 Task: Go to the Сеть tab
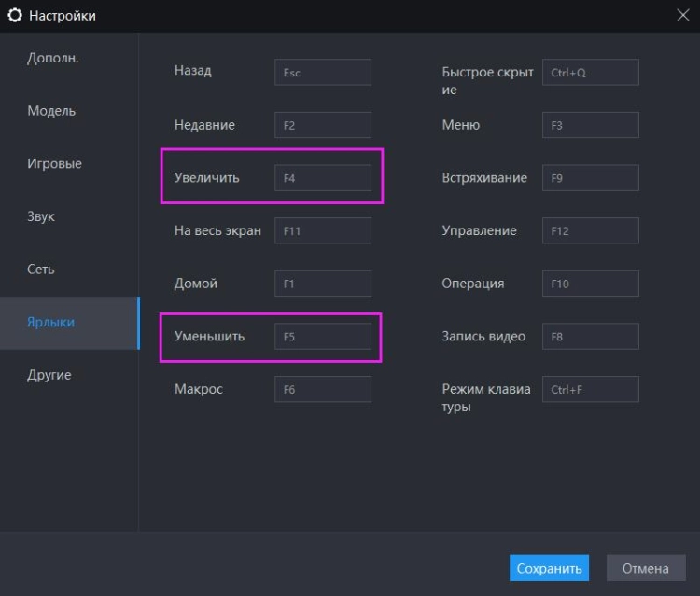(41, 270)
